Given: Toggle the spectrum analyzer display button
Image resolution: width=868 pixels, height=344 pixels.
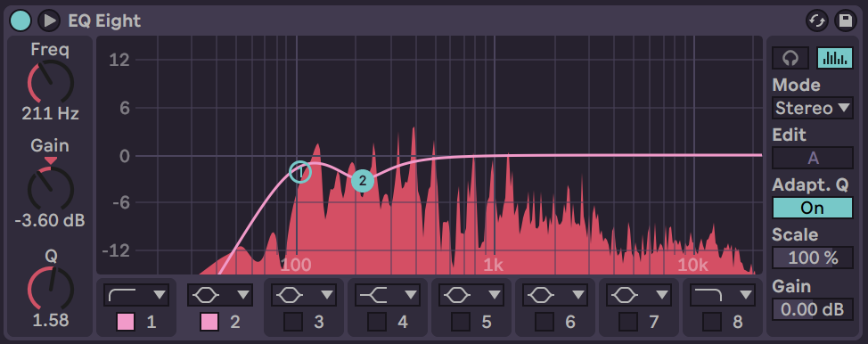Looking at the screenshot, I should tap(835, 58).
